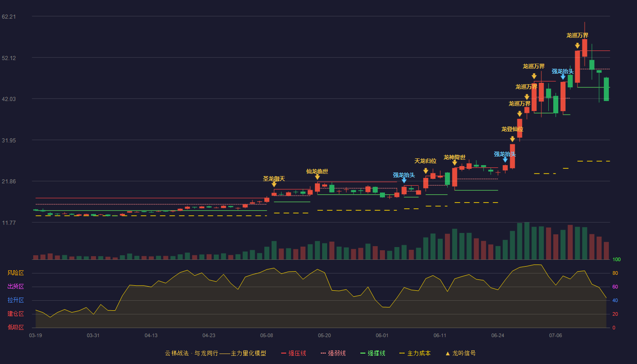Select the 11.77 price axis label
This screenshot has width=637, height=364.
click(9, 222)
